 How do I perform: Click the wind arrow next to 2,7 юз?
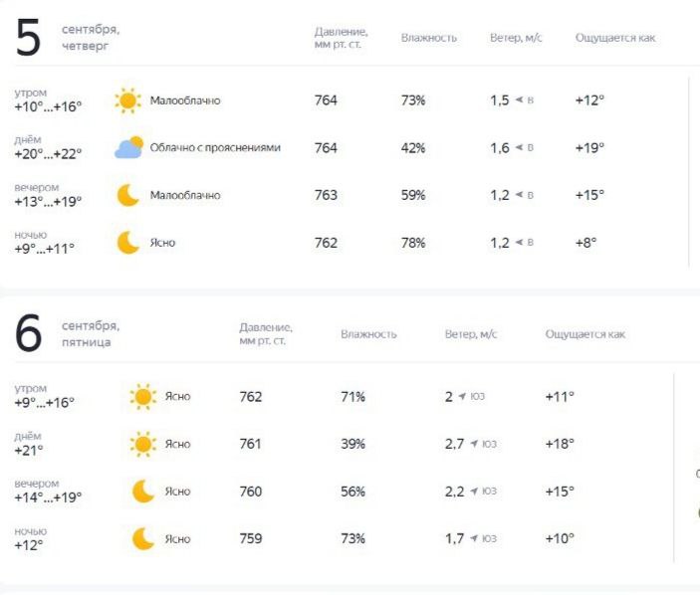[x=474, y=444]
